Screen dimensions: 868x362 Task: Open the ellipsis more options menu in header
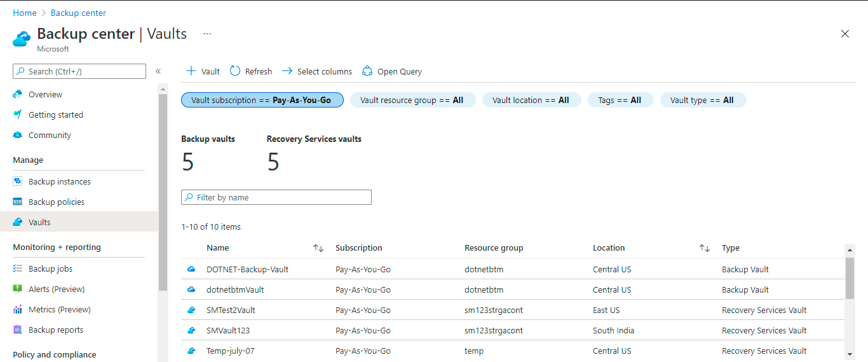click(207, 34)
